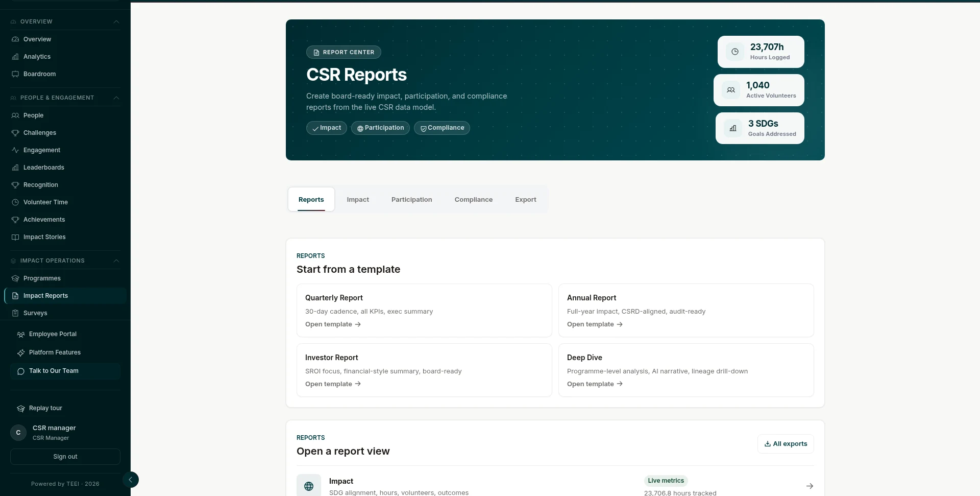Image resolution: width=980 pixels, height=496 pixels.
Task: Click the '1,040' Active Volunteers value
Action: coord(758,85)
